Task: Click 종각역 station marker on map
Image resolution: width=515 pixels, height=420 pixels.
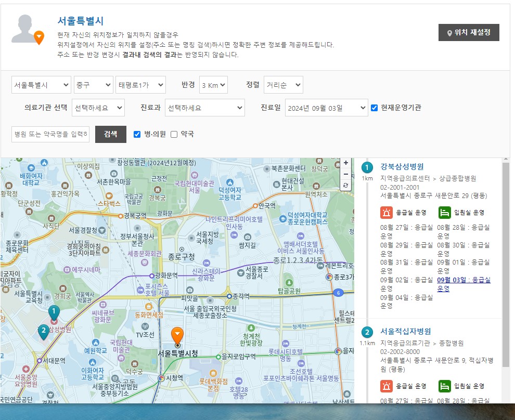Action: (229, 296)
